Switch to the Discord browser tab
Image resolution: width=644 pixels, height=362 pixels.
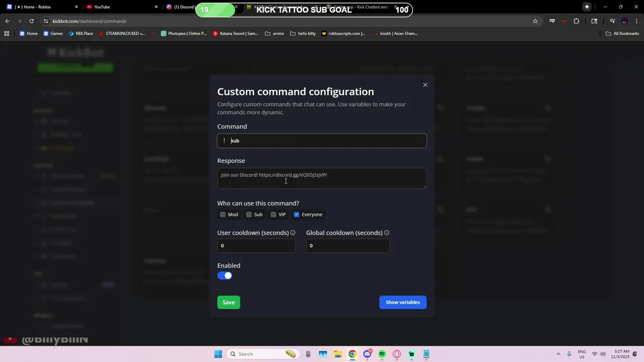pyautogui.click(x=181, y=7)
